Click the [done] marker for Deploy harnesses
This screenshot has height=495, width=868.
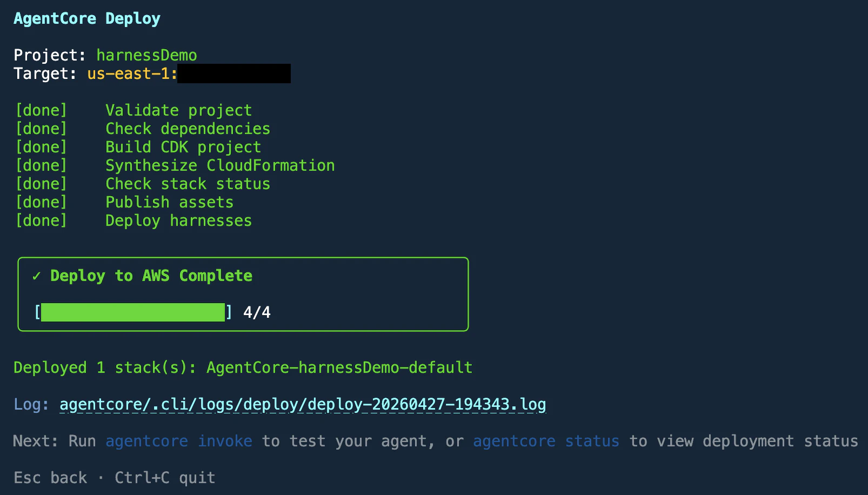(41, 220)
